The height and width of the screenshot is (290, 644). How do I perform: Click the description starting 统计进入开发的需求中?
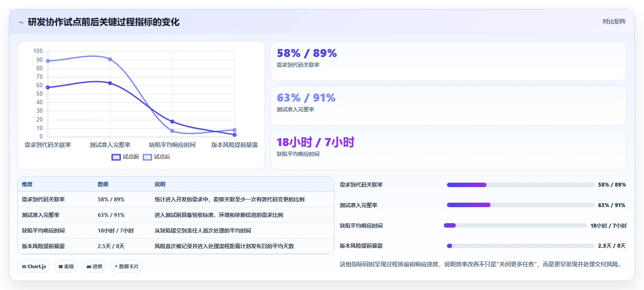point(230,200)
